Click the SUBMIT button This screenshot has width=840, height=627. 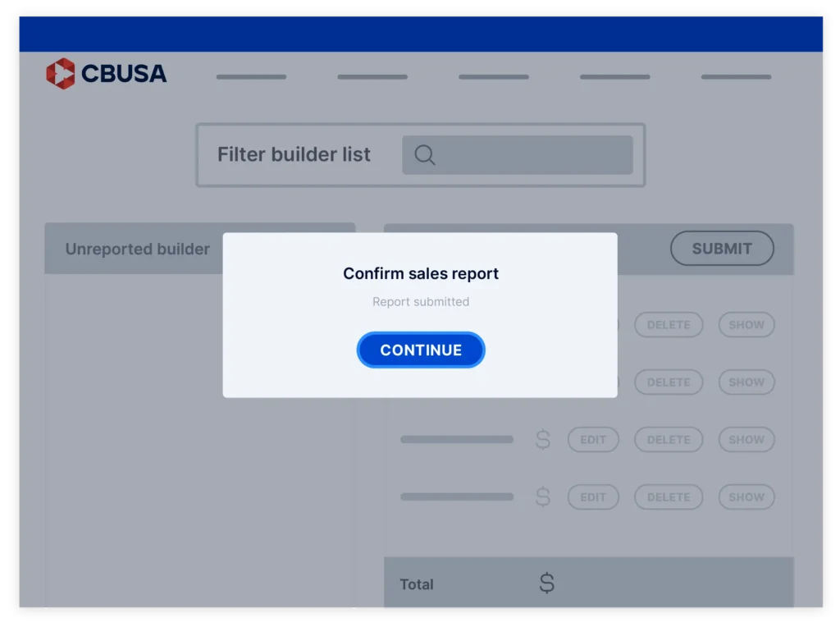[x=722, y=248]
